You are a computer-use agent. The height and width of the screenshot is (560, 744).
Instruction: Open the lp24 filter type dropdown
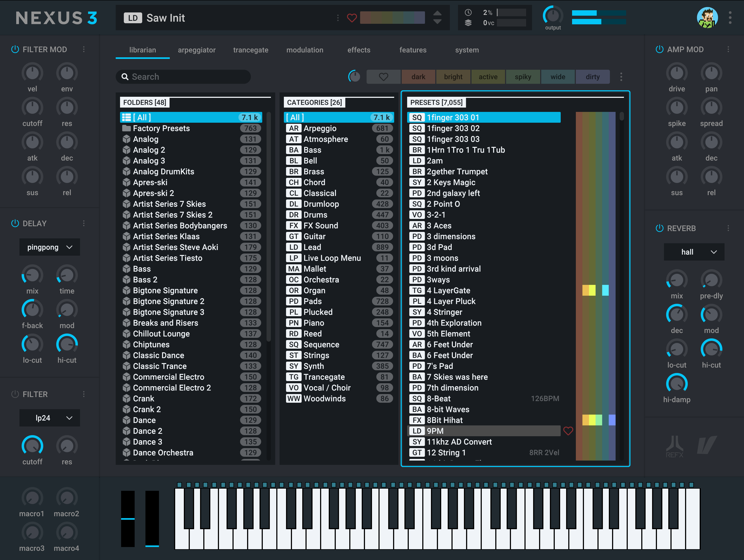click(x=49, y=418)
